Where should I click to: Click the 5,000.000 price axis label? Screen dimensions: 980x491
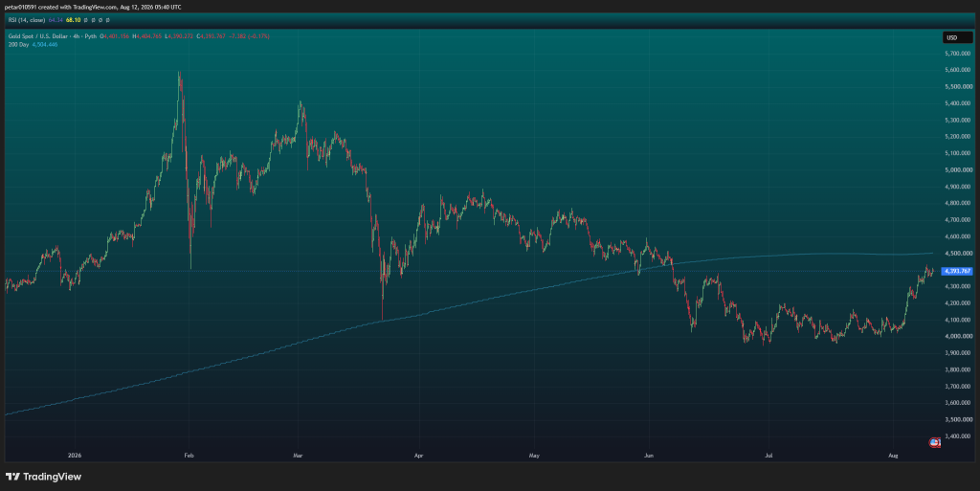(x=959, y=170)
